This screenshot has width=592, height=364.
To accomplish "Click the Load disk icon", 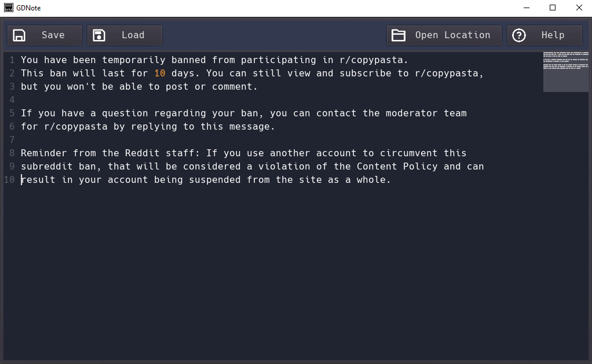I will 99,35.
